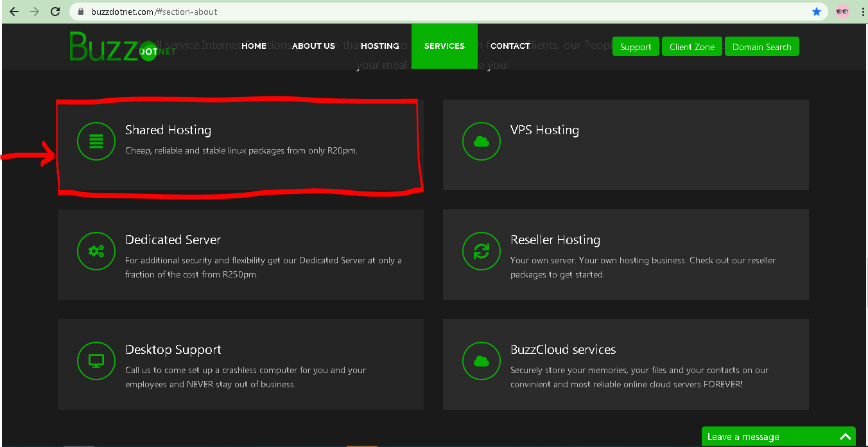The image size is (868, 447).
Task: Click the Support button
Action: pyautogui.click(x=636, y=47)
